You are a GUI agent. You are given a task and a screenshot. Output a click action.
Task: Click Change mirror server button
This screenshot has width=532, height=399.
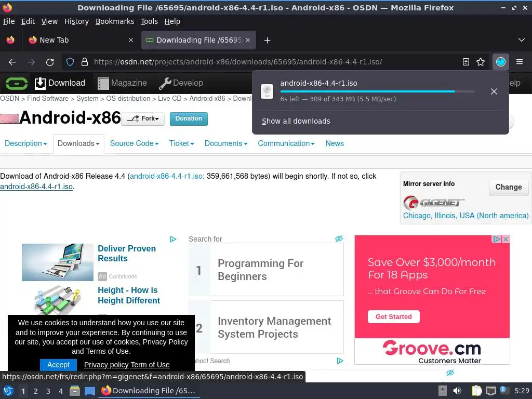[x=509, y=187]
